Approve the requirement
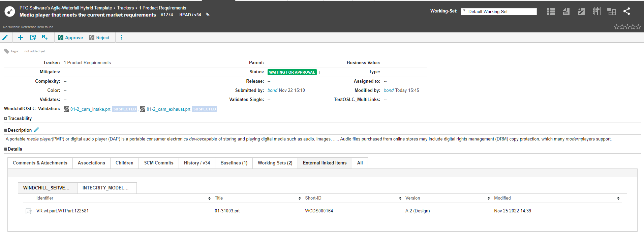 [70, 37]
